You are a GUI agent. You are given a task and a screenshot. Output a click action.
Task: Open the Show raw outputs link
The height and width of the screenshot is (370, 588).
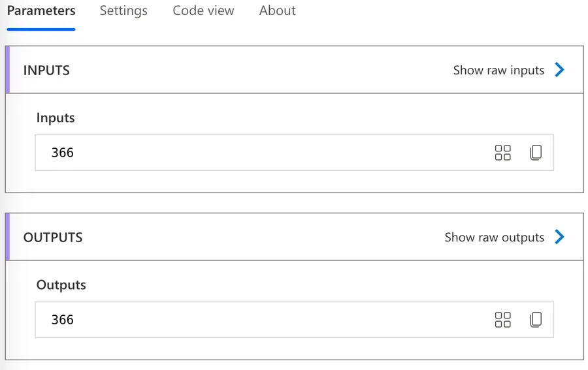[x=494, y=238]
